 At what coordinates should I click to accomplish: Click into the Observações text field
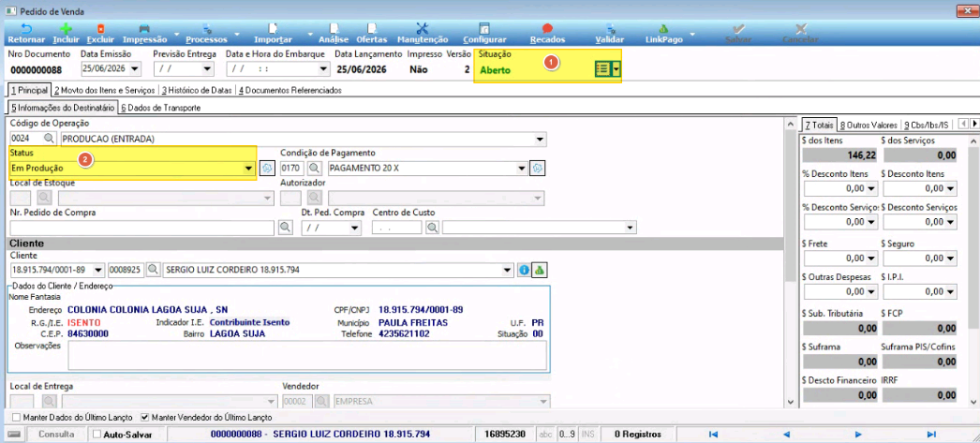click(307, 356)
